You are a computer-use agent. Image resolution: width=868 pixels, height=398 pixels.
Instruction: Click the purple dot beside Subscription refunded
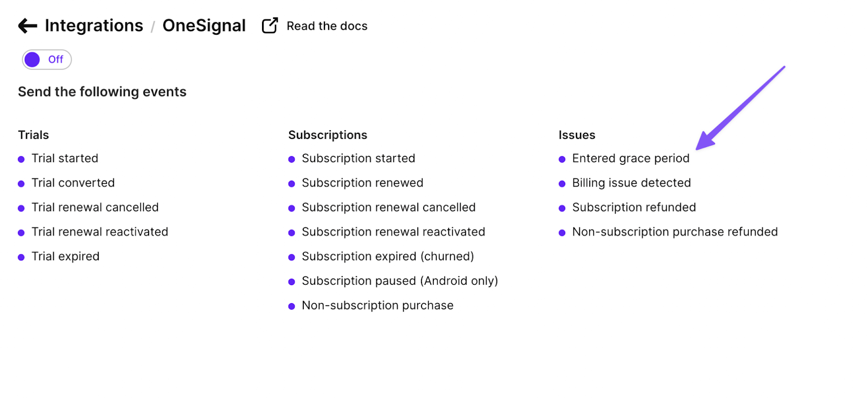click(x=562, y=207)
